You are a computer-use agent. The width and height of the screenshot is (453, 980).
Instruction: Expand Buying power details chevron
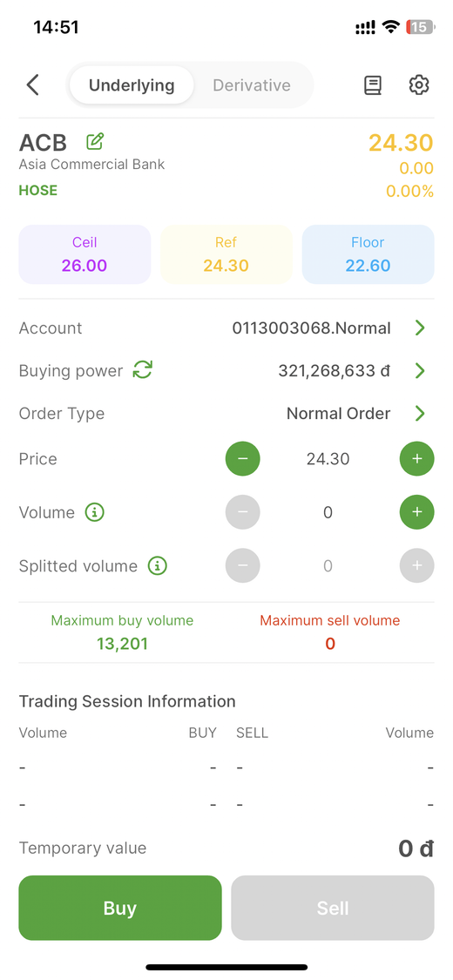(x=420, y=370)
